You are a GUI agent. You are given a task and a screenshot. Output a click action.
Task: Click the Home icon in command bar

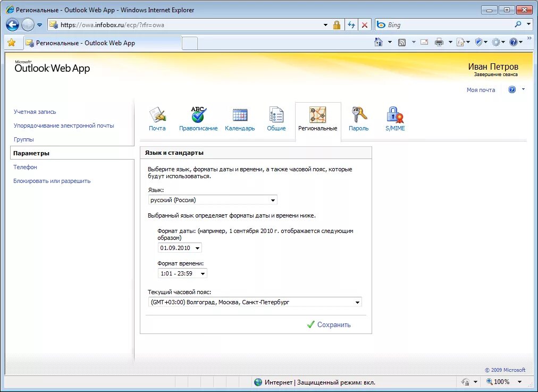(x=379, y=42)
